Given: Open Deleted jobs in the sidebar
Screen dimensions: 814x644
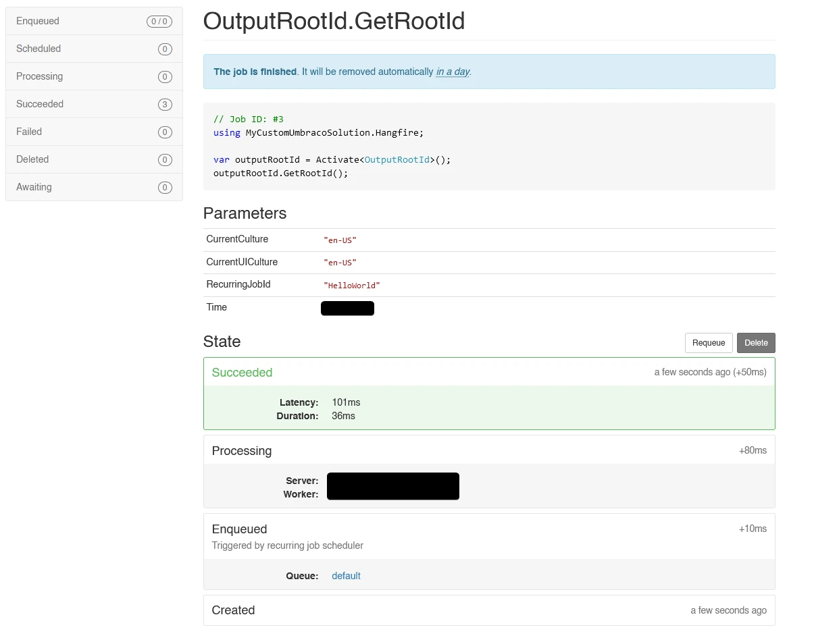Looking at the screenshot, I should pyautogui.click(x=32, y=159).
